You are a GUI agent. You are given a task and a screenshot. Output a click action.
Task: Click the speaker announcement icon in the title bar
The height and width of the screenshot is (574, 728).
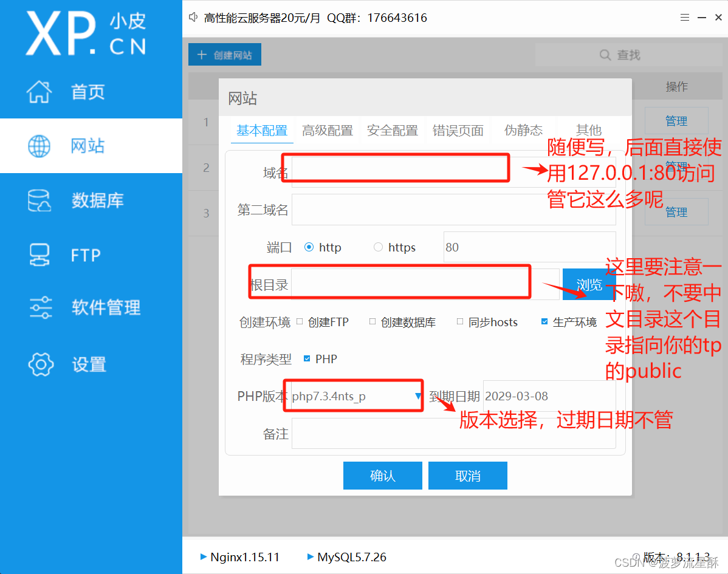pos(193,17)
